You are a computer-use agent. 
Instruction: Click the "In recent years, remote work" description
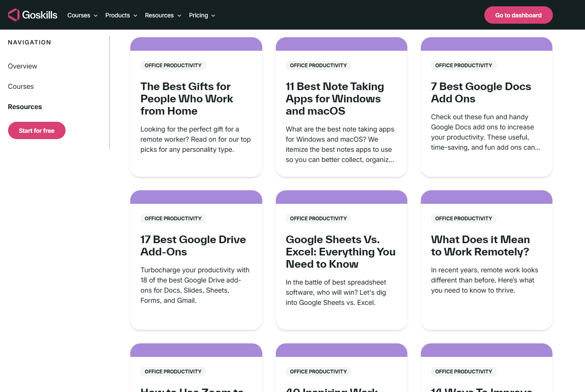485,280
